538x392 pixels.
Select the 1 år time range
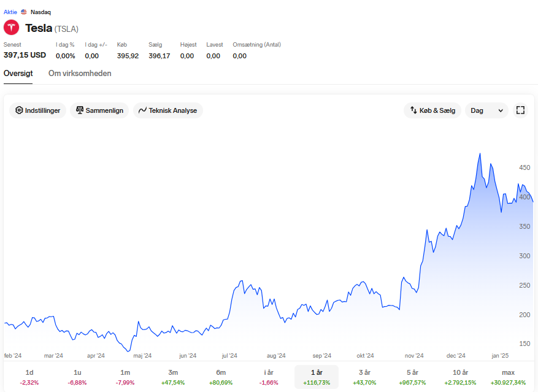tap(317, 377)
